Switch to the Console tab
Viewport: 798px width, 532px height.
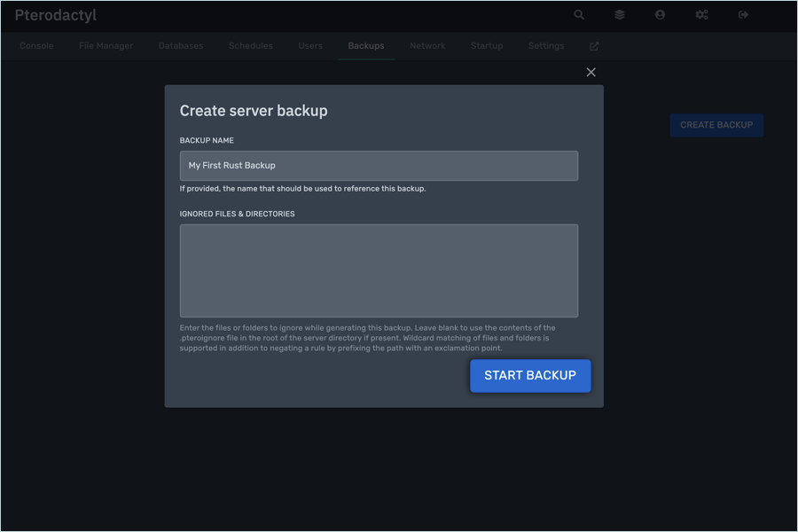36,46
